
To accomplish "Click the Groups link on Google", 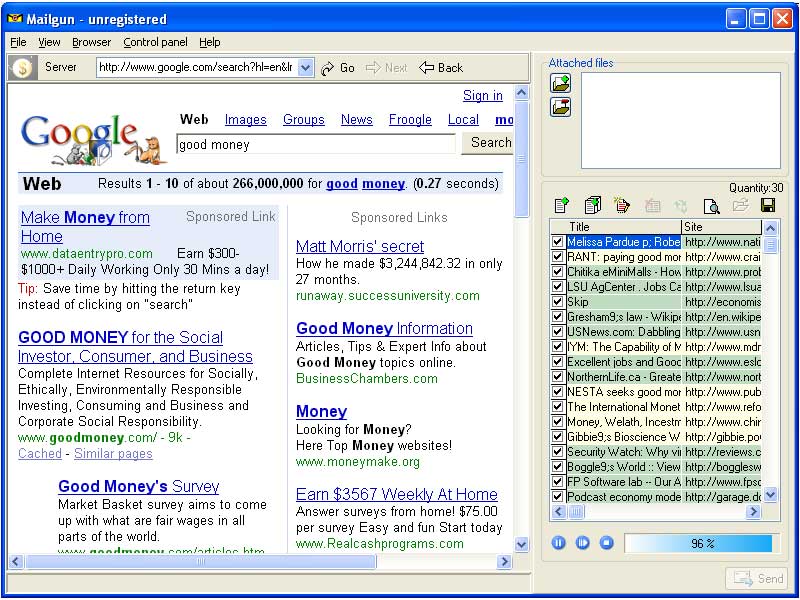I will [304, 120].
